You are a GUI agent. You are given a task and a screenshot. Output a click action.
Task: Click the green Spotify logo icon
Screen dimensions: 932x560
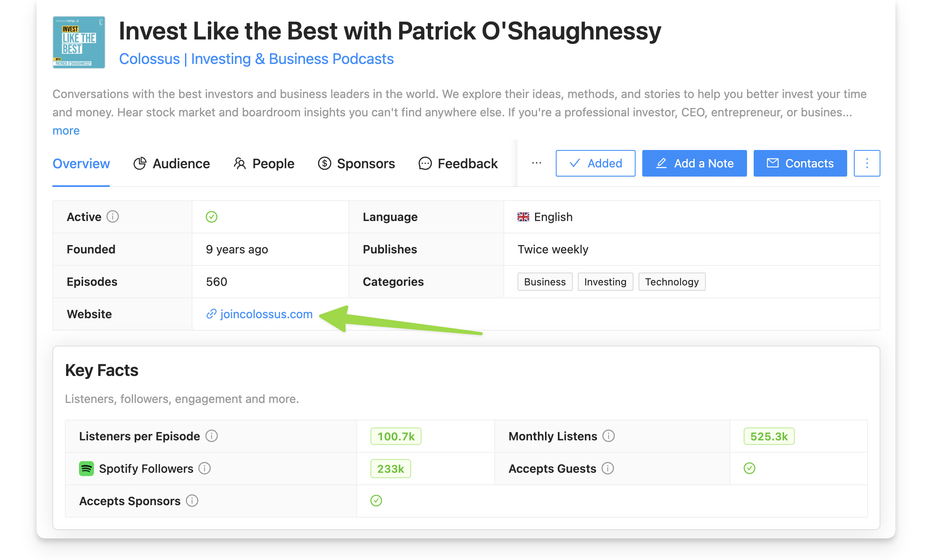[86, 469]
